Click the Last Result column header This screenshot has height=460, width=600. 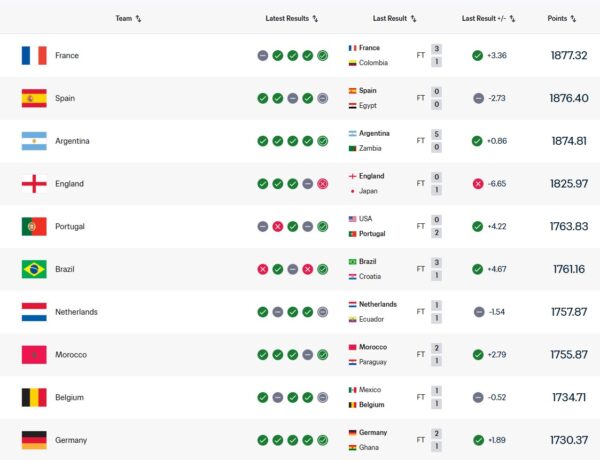pyautogui.click(x=395, y=18)
